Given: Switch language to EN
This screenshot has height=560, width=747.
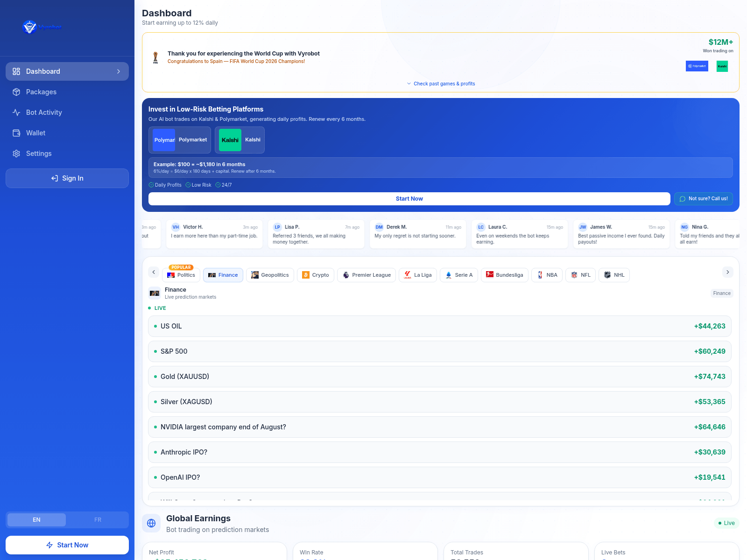Looking at the screenshot, I should click(36, 520).
